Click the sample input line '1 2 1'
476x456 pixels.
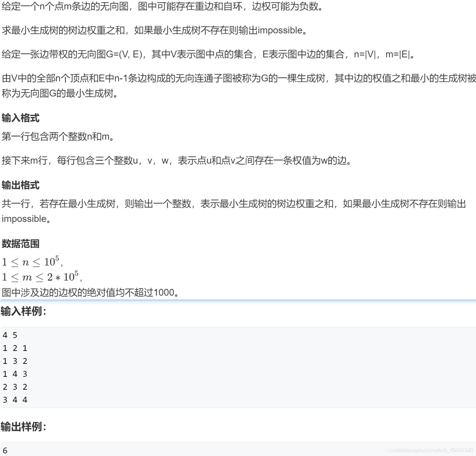[15, 348]
